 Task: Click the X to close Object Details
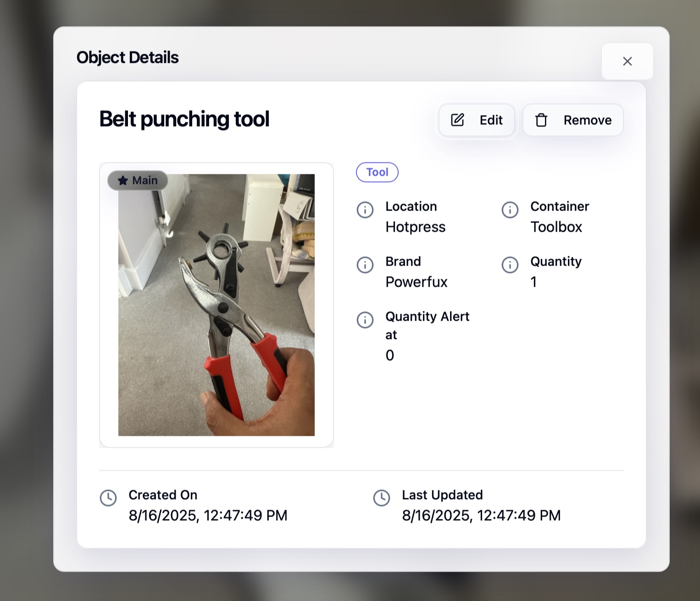(627, 61)
